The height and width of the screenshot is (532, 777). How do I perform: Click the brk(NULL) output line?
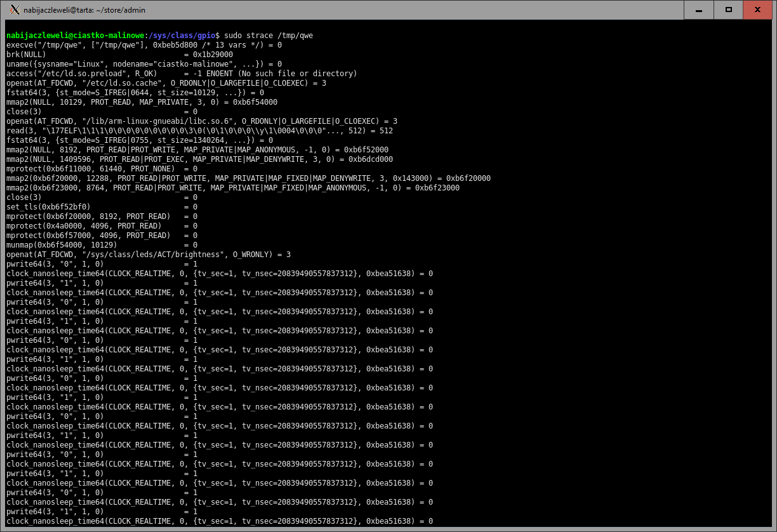pyautogui.click(x=119, y=55)
